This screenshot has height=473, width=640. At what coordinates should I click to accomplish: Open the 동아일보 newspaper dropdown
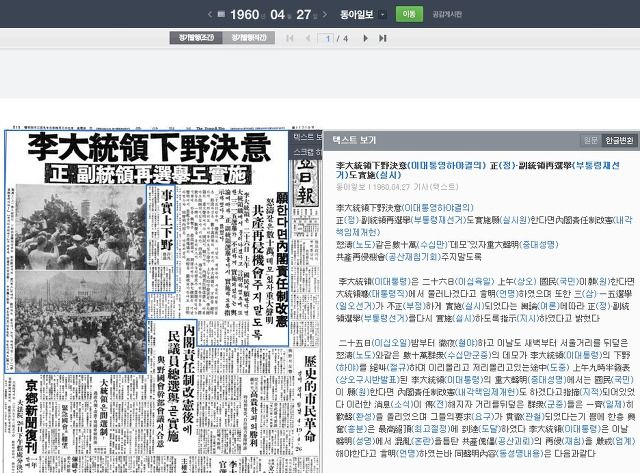[382, 15]
